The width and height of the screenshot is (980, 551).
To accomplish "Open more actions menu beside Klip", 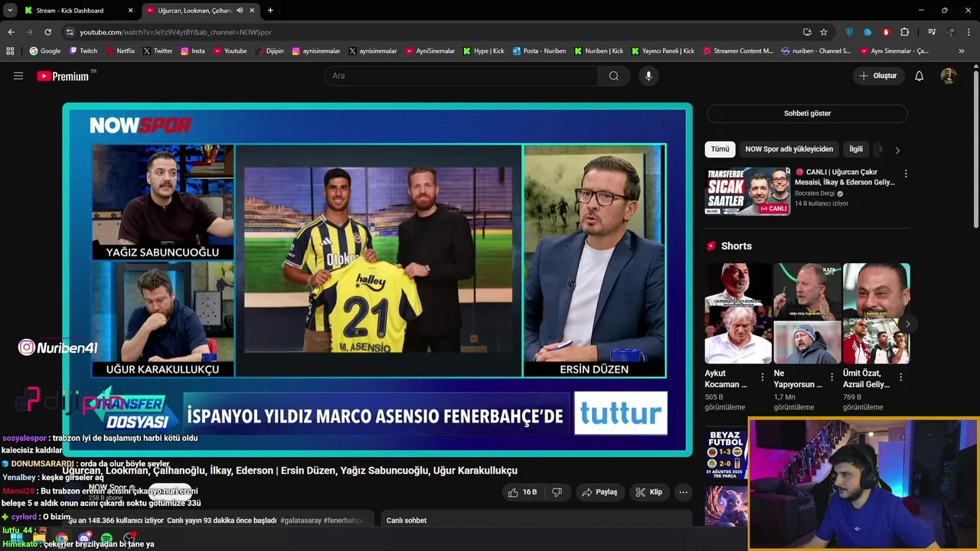I will pos(683,492).
